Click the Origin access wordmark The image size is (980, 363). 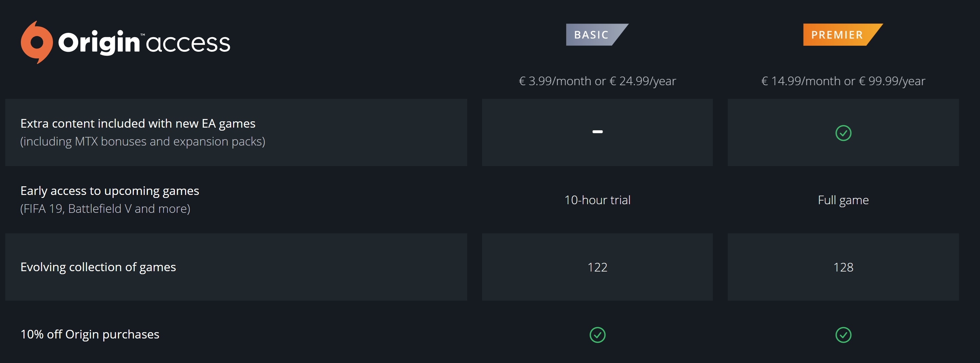coord(144,43)
